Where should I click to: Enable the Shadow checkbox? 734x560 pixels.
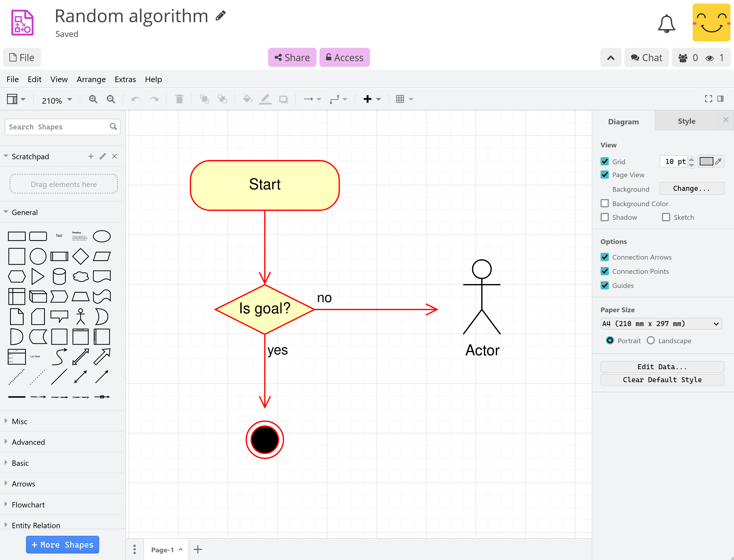605,217
